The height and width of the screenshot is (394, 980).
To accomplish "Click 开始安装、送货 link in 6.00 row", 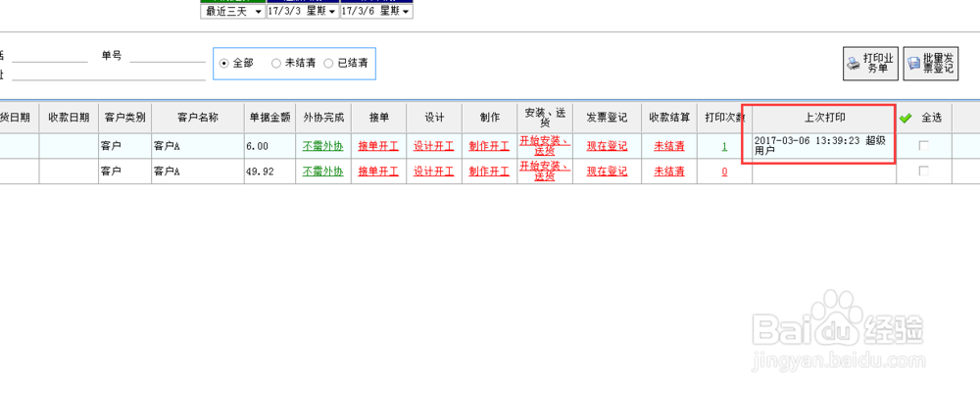I will pos(544,146).
